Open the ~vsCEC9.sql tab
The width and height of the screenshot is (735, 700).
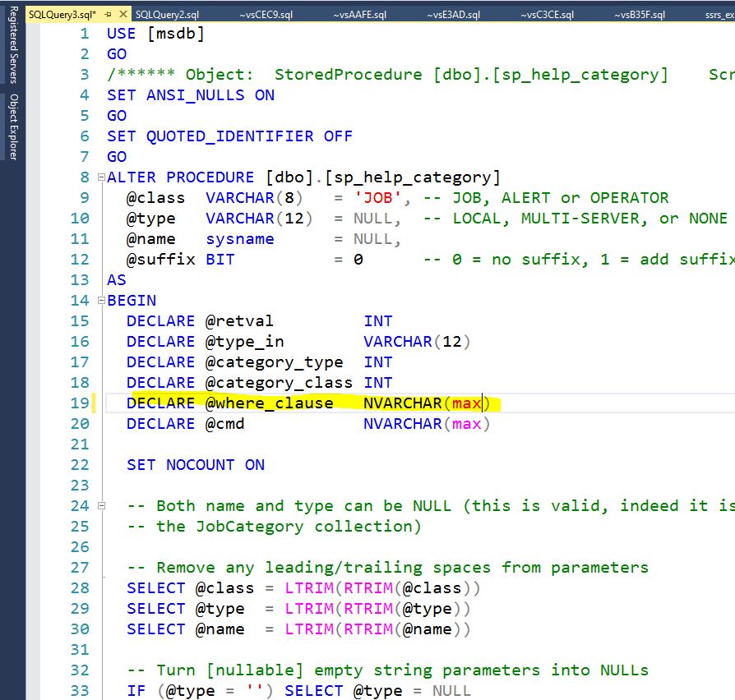pos(266,15)
